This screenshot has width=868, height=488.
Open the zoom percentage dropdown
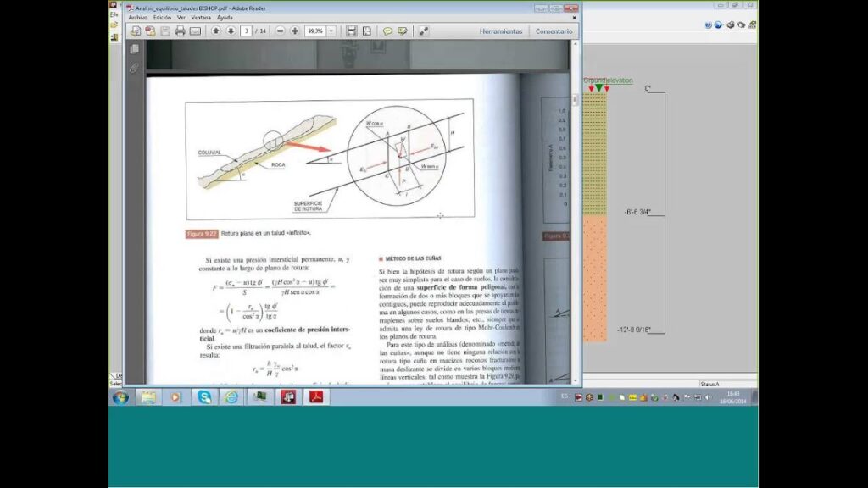point(331,31)
